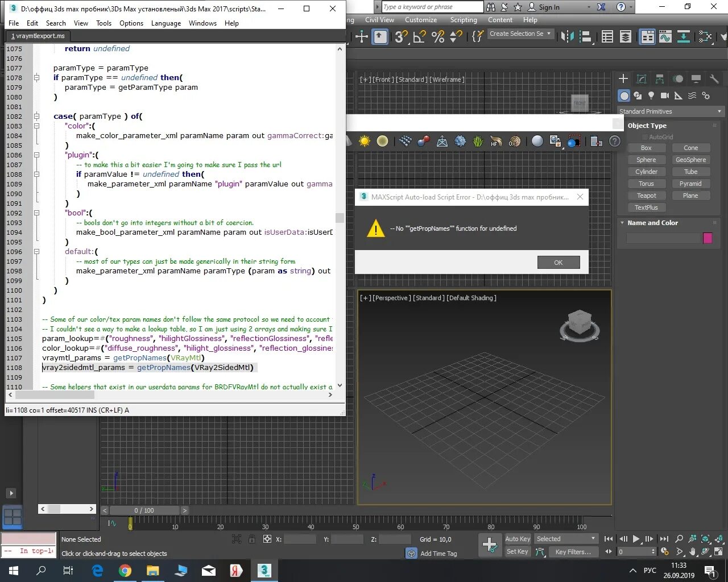This screenshot has height=582, width=728.
Task: Open the Customize menu in 3ds Max
Action: pyautogui.click(x=421, y=20)
